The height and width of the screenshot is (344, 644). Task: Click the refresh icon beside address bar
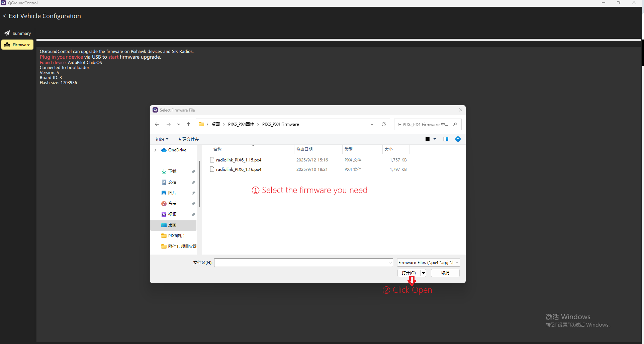coord(384,124)
